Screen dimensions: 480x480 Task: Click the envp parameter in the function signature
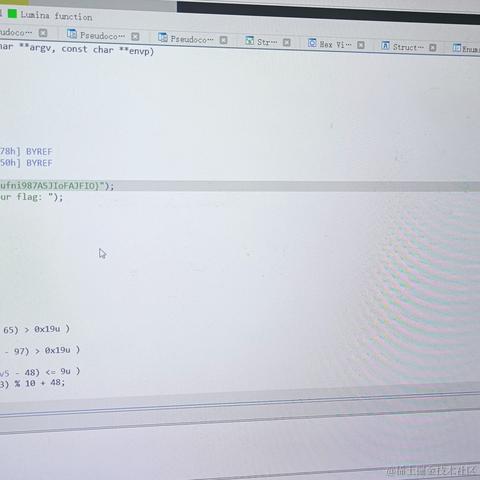coord(141,51)
